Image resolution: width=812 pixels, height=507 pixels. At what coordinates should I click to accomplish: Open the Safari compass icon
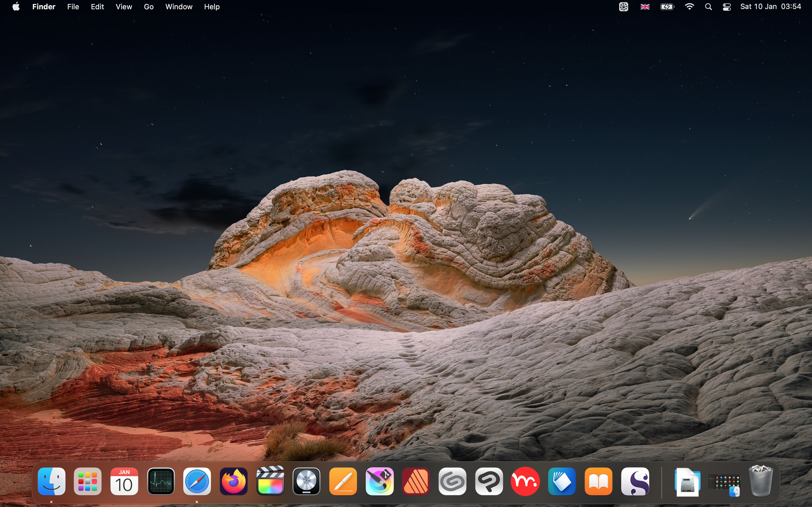(x=197, y=481)
